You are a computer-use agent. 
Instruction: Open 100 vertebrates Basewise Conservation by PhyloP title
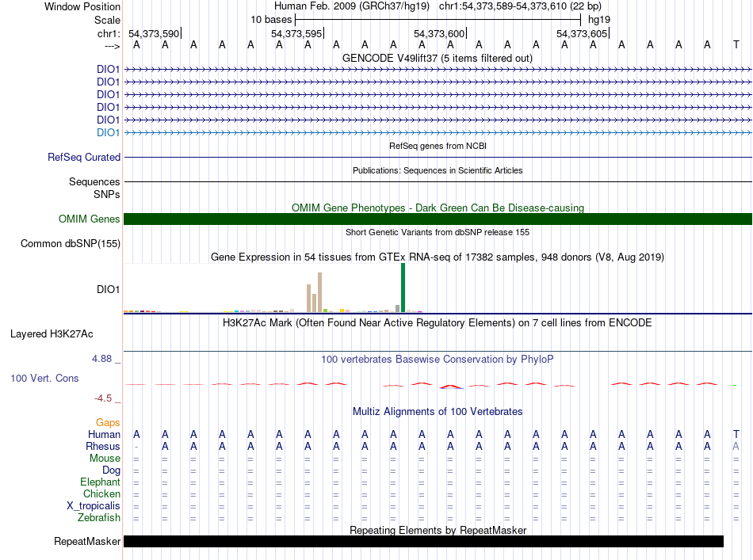(x=438, y=360)
